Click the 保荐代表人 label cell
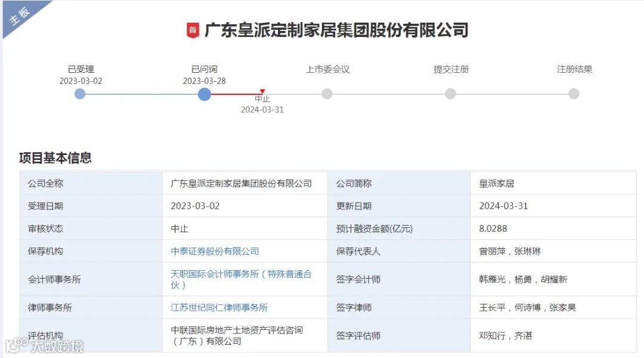This screenshot has width=644, height=358. [x=399, y=251]
